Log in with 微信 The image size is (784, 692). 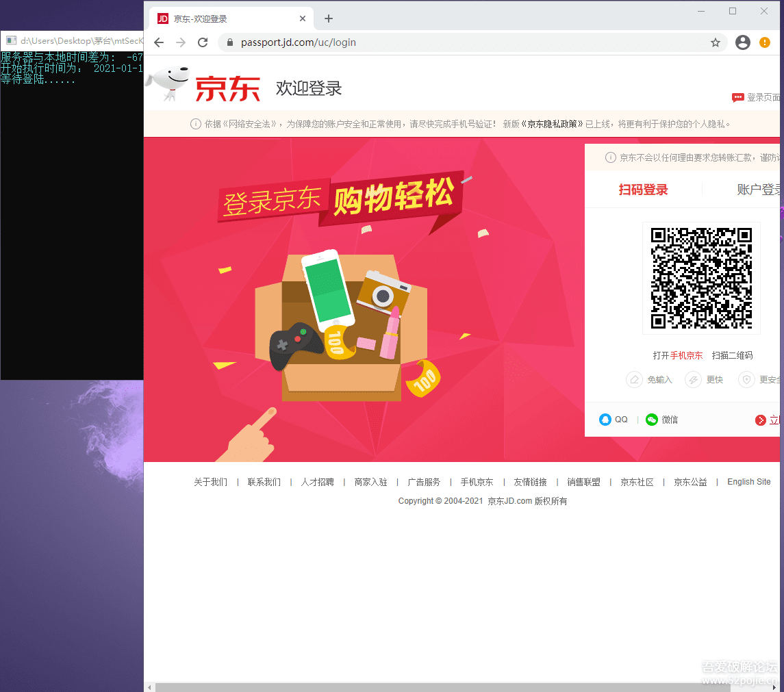662,420
